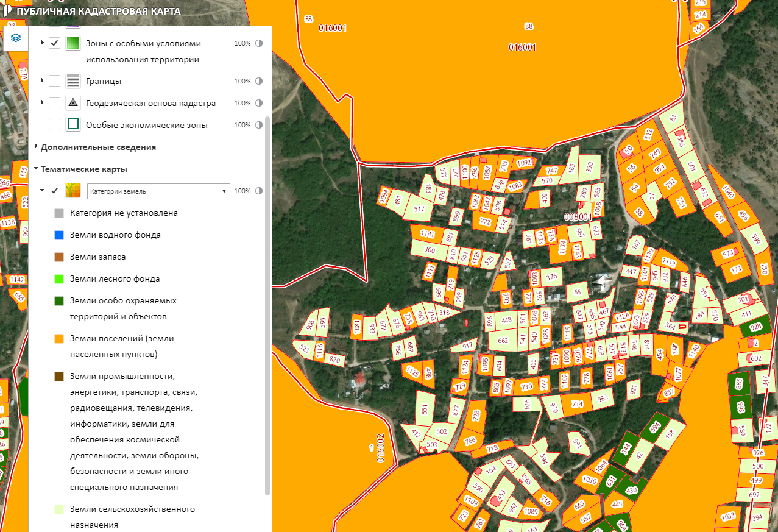Expand the Геодезическая основа кадастра tree arrow
The image size is (778, 532).
point(43,103)
